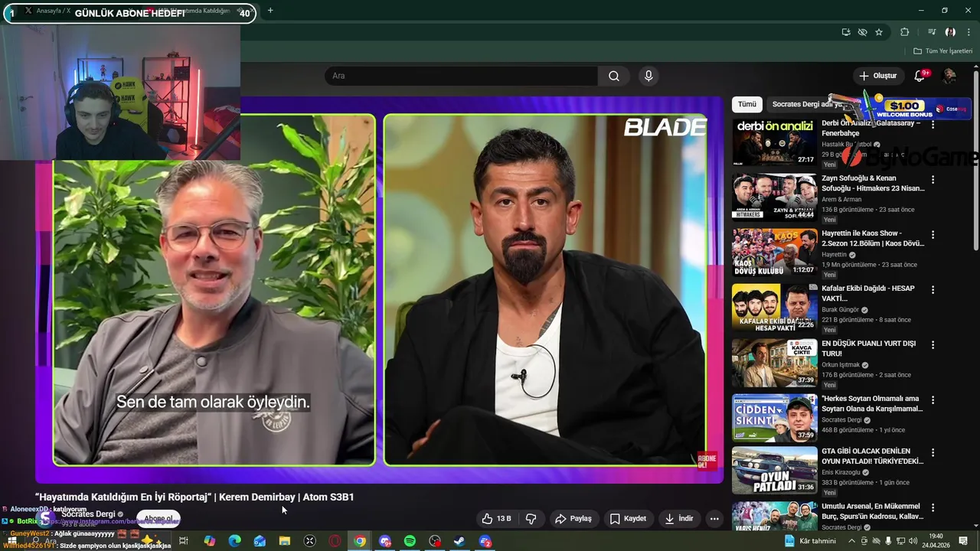Open options menu for EN DÜŞÜK PUANLI video
Viewport: 980px width, 551px height.
[933, 345]
